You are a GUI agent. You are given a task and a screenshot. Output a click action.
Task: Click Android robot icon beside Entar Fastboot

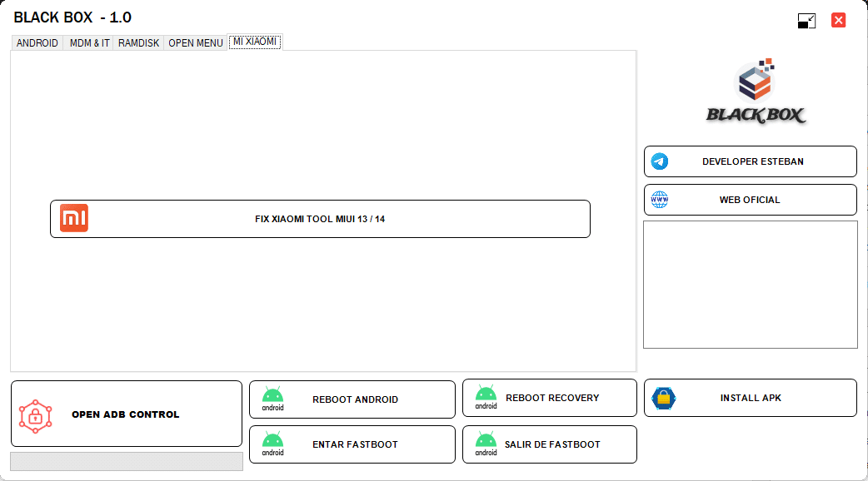click(x=273, y=444)
